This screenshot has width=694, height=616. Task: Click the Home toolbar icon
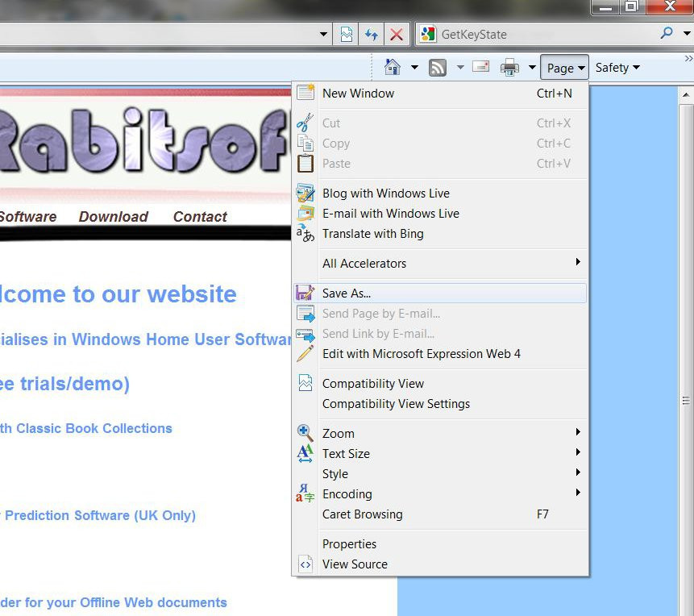click(x=393, y=67)
